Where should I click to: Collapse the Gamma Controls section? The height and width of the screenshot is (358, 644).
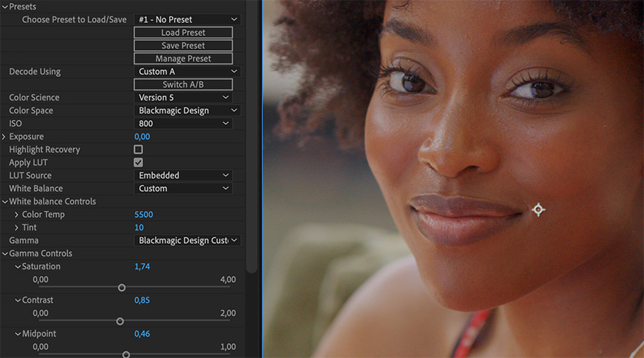pos(4,254)
